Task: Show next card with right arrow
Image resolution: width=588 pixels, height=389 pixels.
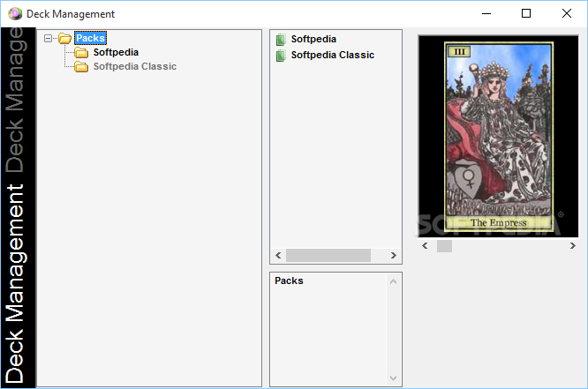Action: (573, 246)
